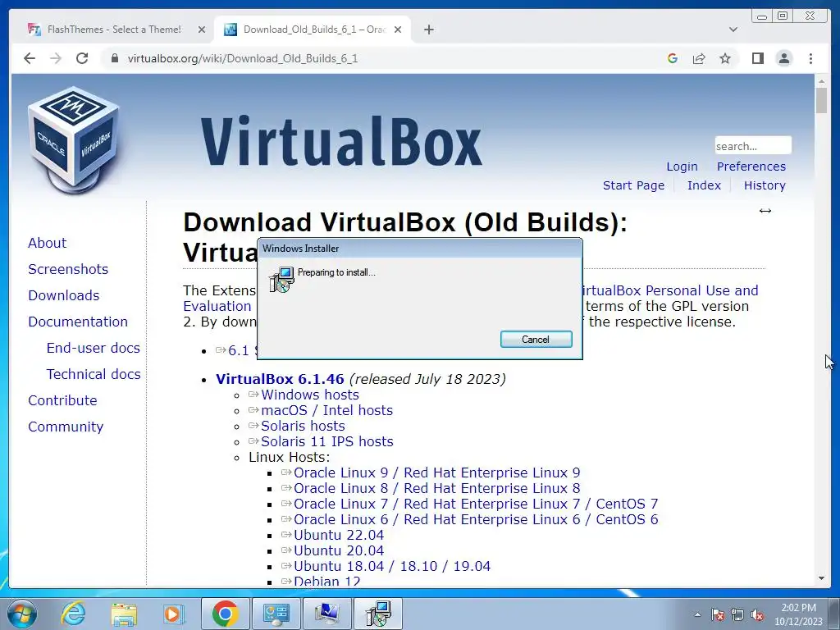Open the Index link
This screenshot has height=630, width=840.
704,185
